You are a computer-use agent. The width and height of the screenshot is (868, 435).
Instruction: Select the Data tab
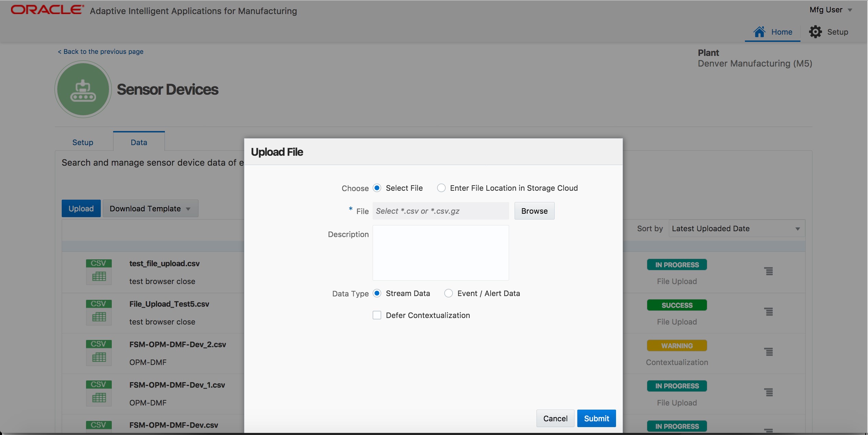pos(138,142)
